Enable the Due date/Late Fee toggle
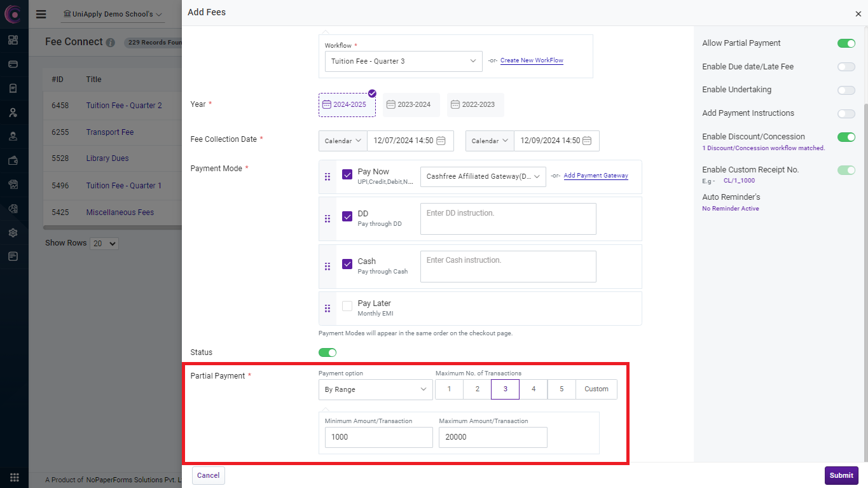868x488 pixels. pos(846,67)
